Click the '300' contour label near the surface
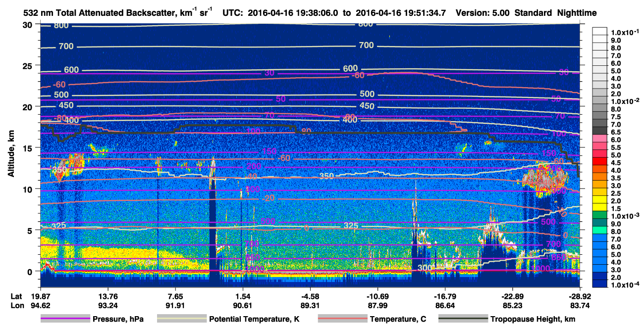Viewport: 644px width, 330px height. point(426,268)
